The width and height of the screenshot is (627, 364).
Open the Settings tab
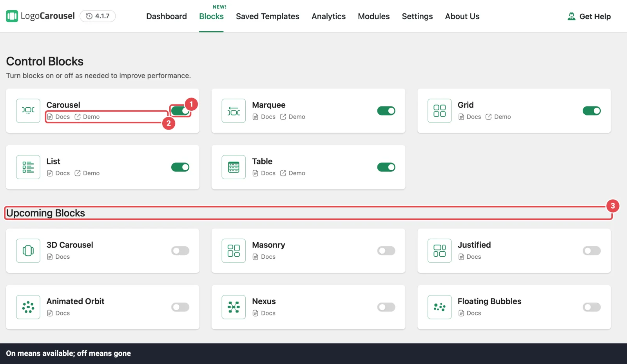(x=417, y=16)
